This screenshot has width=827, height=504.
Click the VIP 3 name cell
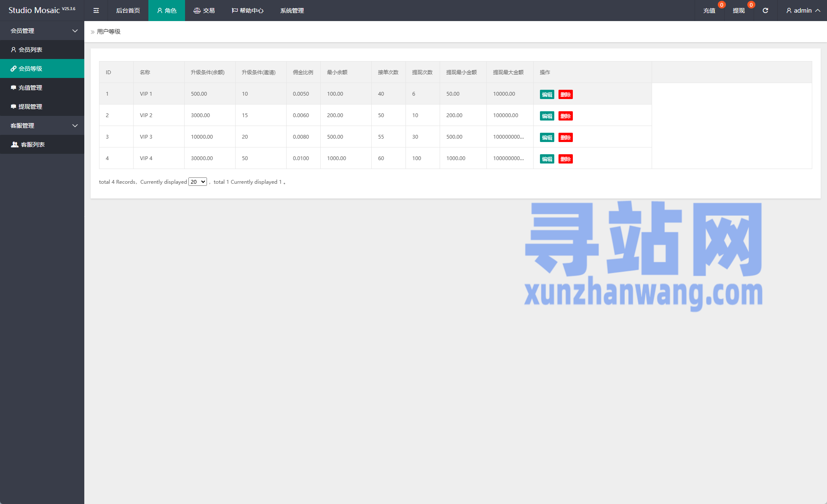159,137
